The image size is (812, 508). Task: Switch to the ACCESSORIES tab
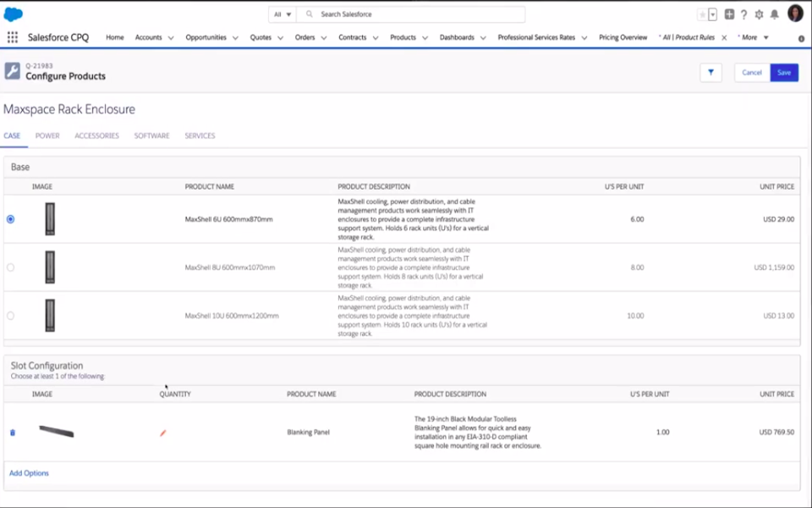[96, 135]
